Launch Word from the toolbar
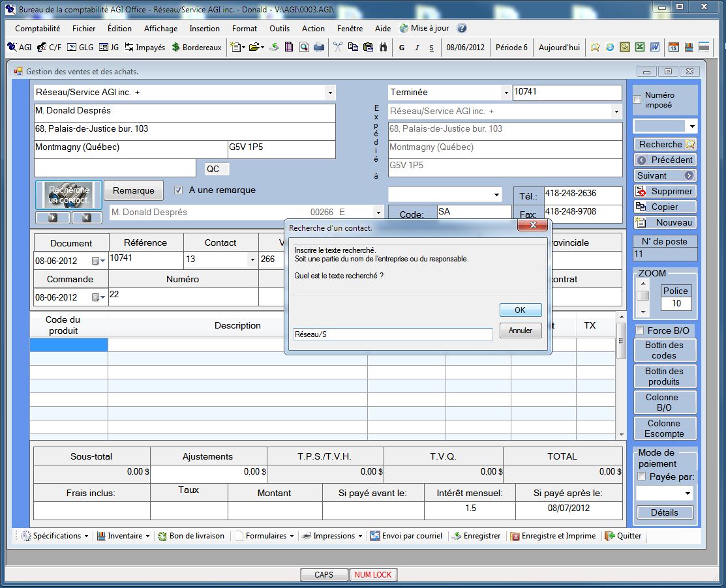This screenshot has height=588, width=726. [x=655, y=47]
